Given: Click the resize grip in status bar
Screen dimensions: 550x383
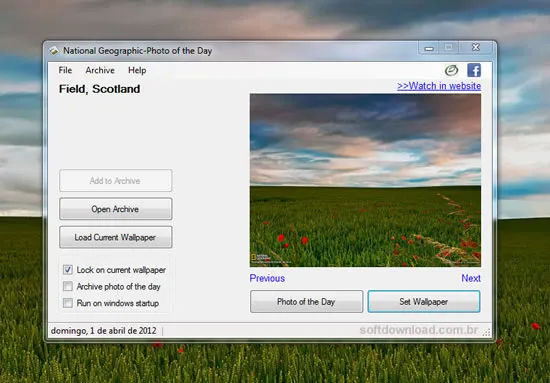Looking at the screenshot, I should point(486,332).
